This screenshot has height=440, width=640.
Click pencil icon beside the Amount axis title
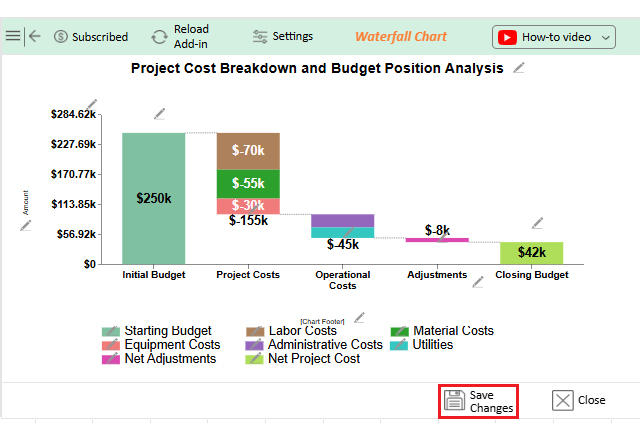point(27,225)
